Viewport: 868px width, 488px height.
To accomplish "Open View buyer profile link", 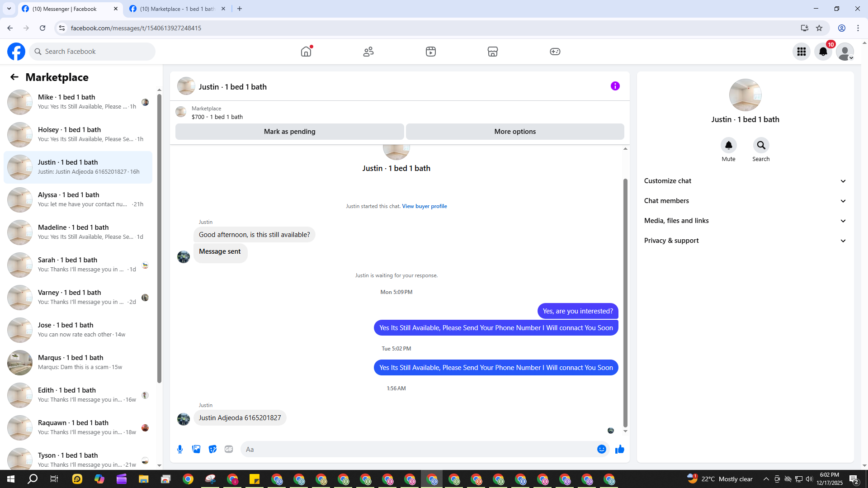I will pyautogui.click(x=425, y=206).
